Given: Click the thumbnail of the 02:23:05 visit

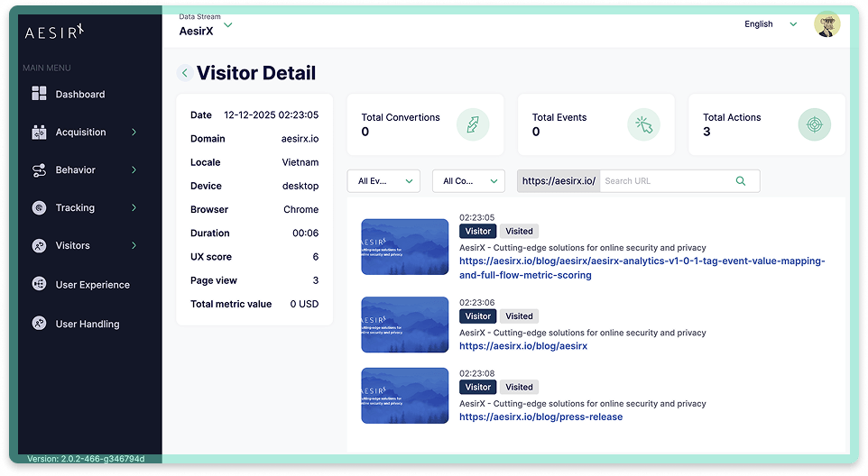Looking at the screenshot, I should click(x=404, y=247).
